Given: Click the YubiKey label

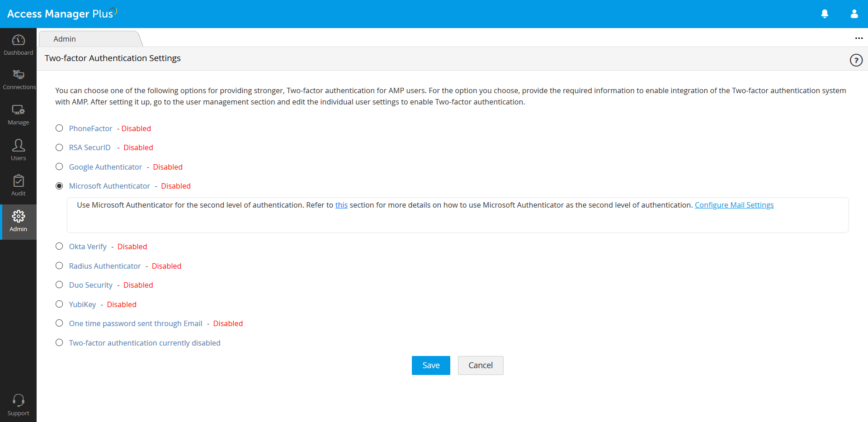Looking at the screenshot, I should coord(82,304).
